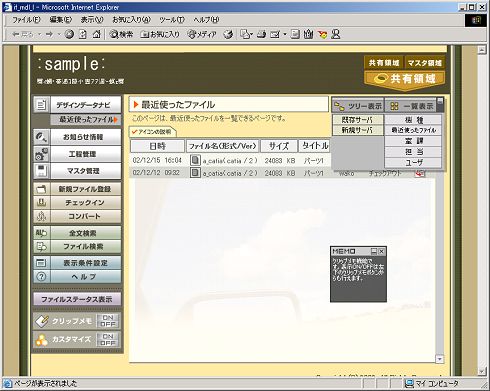
Task: Choose 新規サーバ in the tree view menu
Action: [x=358, y=130]
